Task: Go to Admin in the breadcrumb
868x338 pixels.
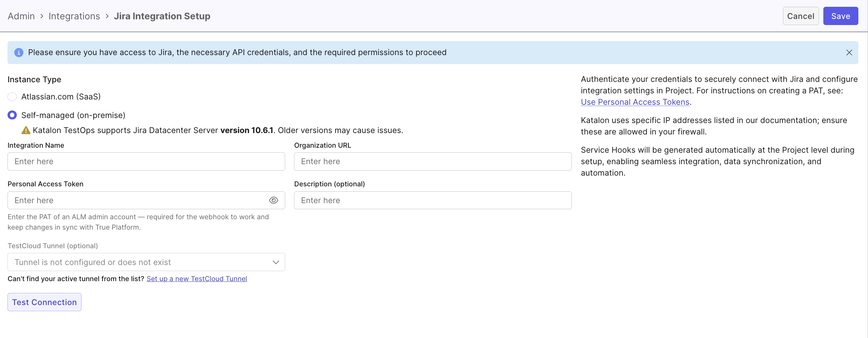Action: click(x=21, y=16)
